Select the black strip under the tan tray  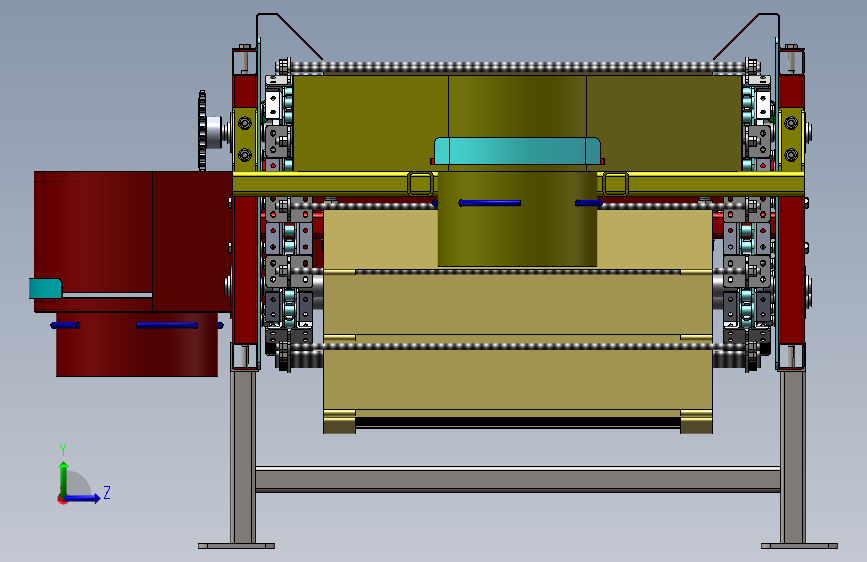(x=518, y=422)
